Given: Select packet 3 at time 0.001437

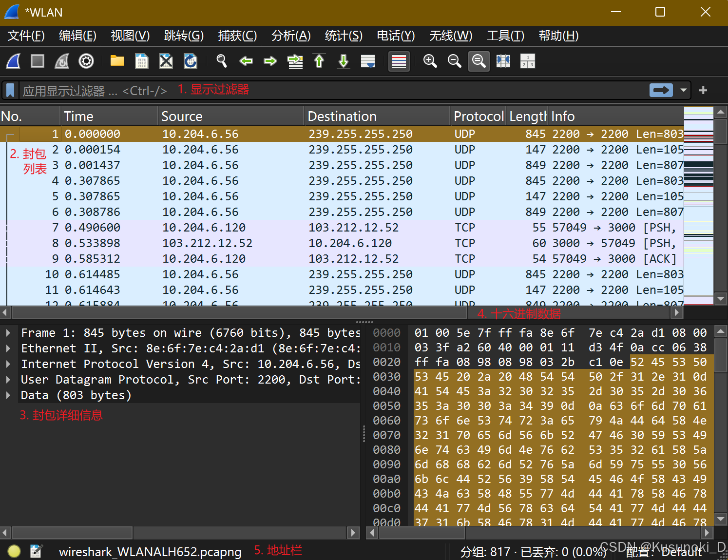Looking at the screenshot, I should (x=342, y=165).
